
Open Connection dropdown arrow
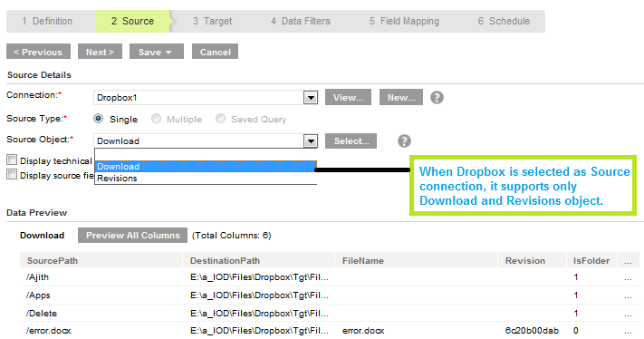[311, 98]
